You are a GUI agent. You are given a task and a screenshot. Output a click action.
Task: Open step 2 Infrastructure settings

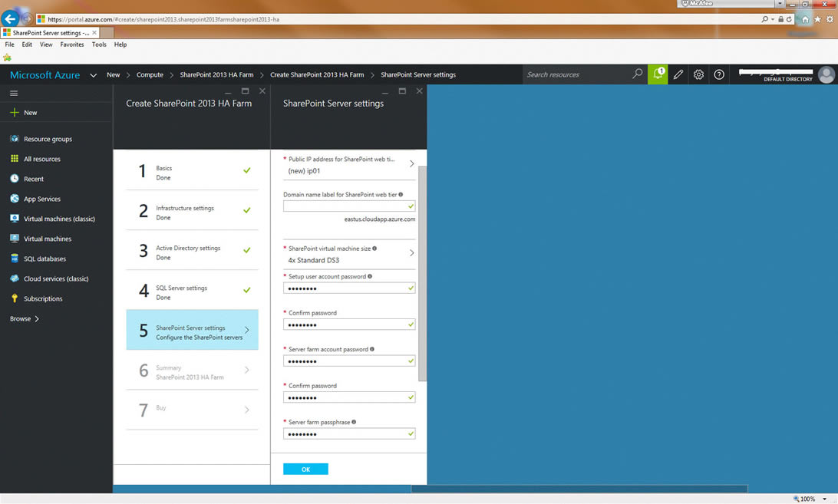(x=192, y=211)
